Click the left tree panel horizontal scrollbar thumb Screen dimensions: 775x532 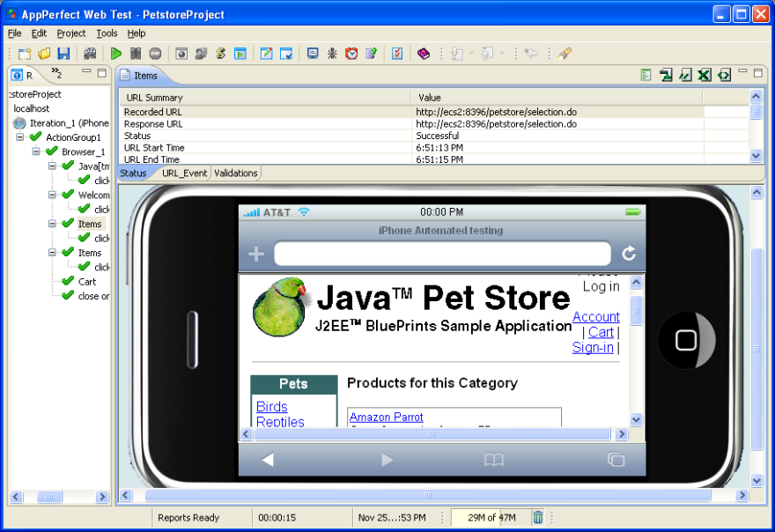click(49, 497)
